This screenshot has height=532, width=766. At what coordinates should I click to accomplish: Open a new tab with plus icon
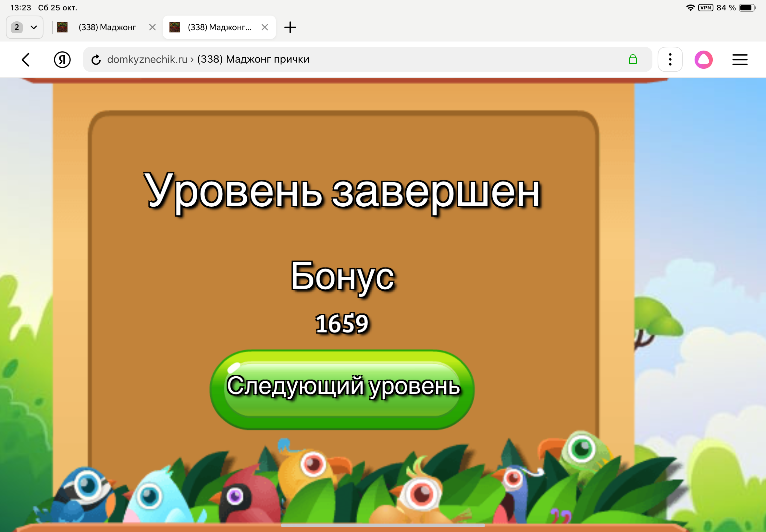(x=290, y=27)
